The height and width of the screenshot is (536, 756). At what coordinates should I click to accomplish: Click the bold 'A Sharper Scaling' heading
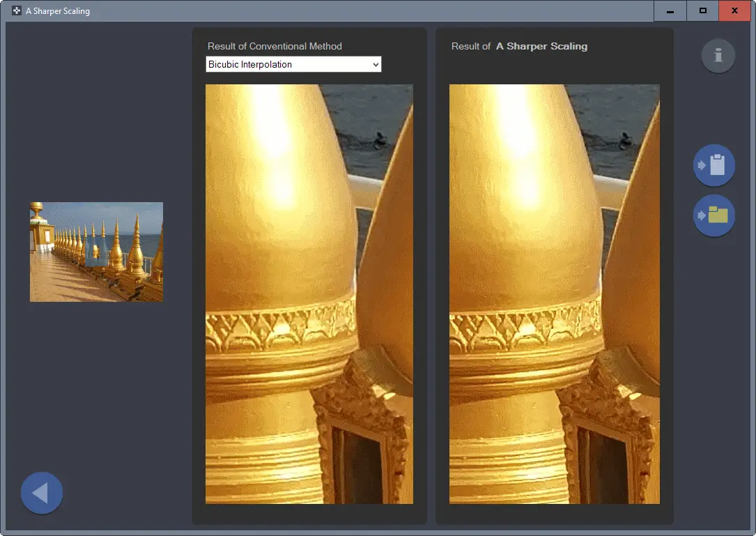coord(541,46)
